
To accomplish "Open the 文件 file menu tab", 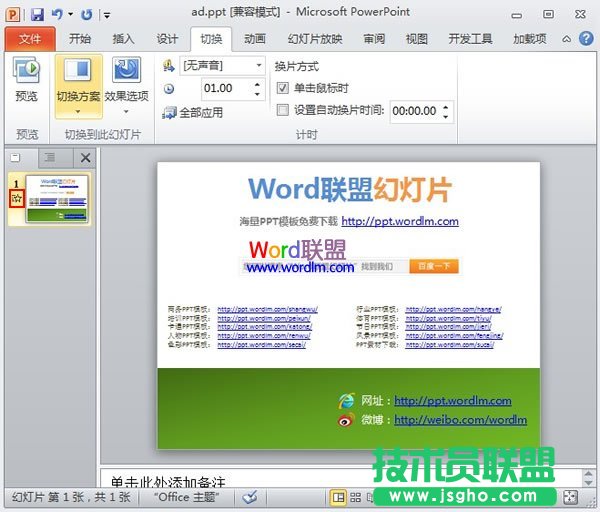I will pos(30,39).
